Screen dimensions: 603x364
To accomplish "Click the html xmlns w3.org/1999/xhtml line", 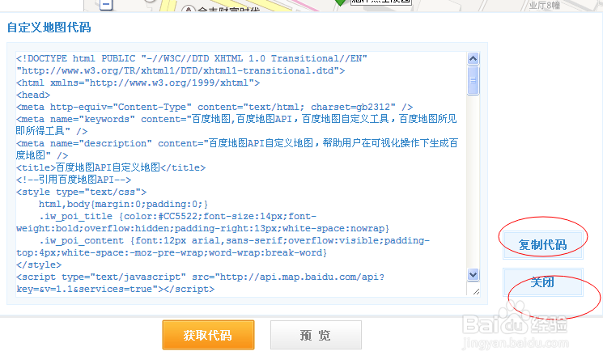I will pos(138,83).
